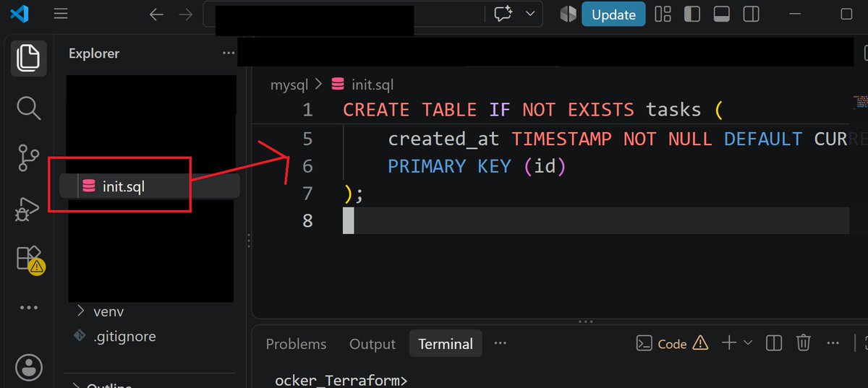Click the hexagon icon beside the Update button
The image size is (868, 388).
tap(568, 14)
